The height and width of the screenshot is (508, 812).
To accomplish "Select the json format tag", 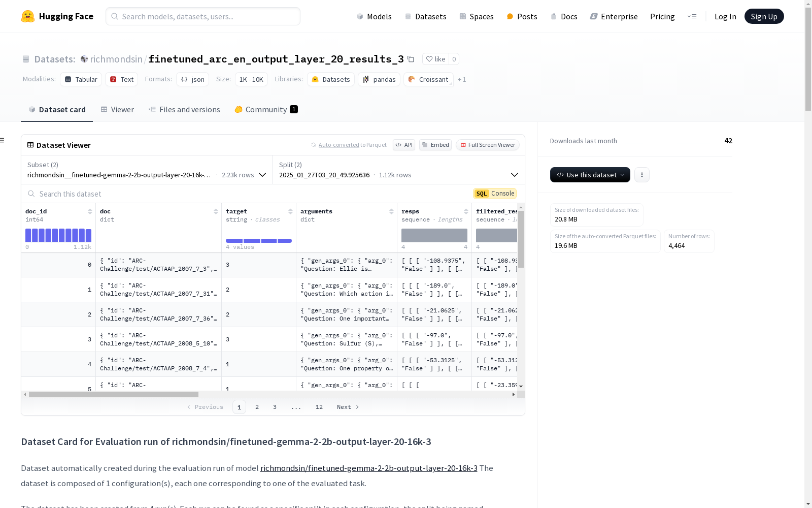I will pyautogui.click(x=193, y=79).
